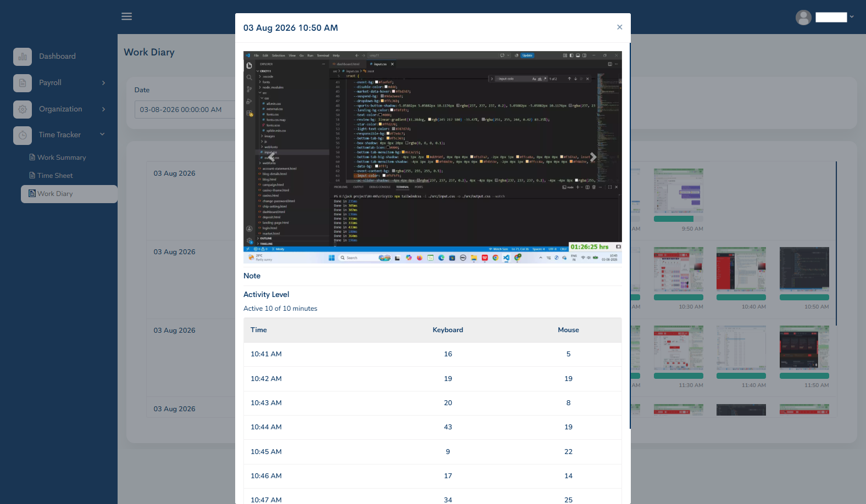Image resolution: width=866 pixels, height=504 pixels.
Task: Click mouse count 8 for 10:43 AM
Action: (x=568, y=403)
